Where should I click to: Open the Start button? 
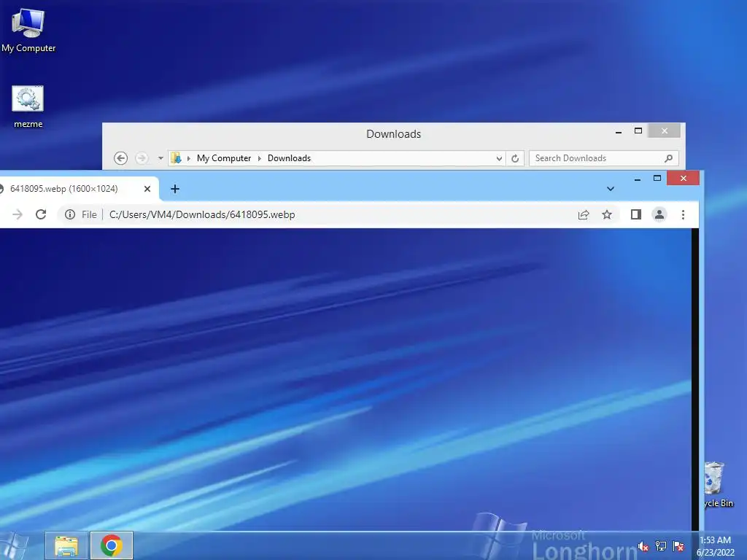(13, 545)
